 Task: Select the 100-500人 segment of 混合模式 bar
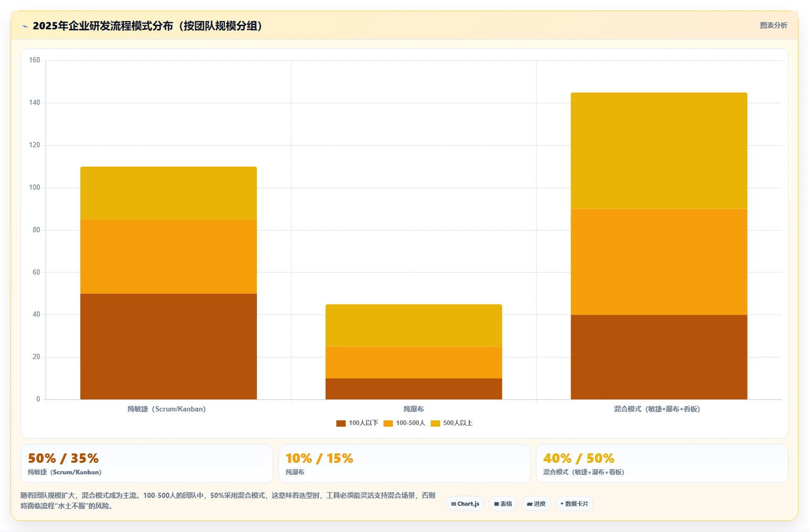tap(659, 262)
